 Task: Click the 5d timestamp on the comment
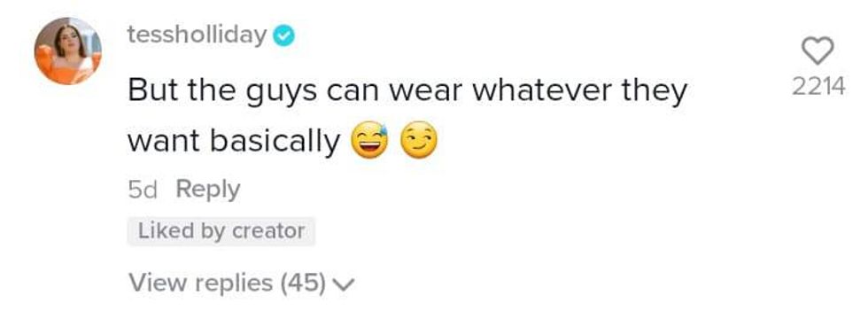point(143,191)
